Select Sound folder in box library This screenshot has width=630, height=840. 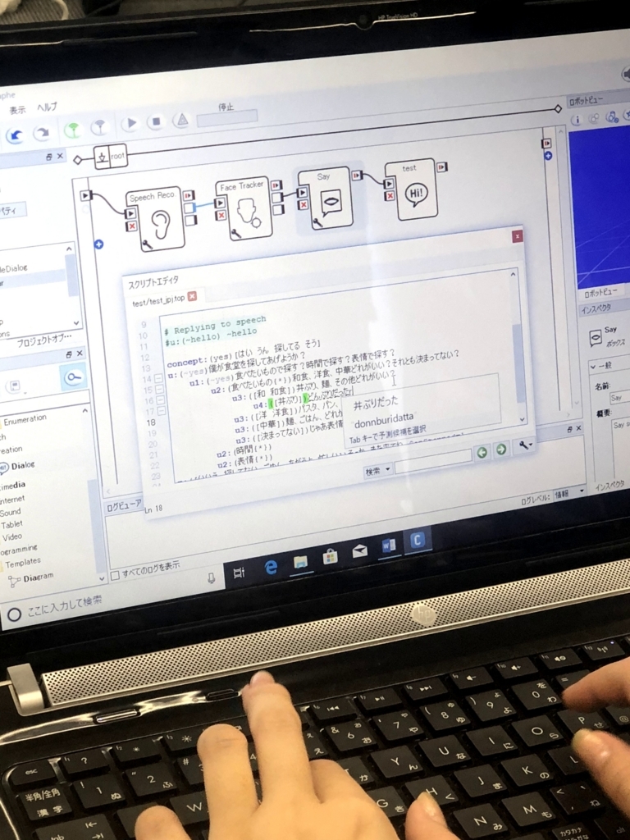[x=10, y=512]
